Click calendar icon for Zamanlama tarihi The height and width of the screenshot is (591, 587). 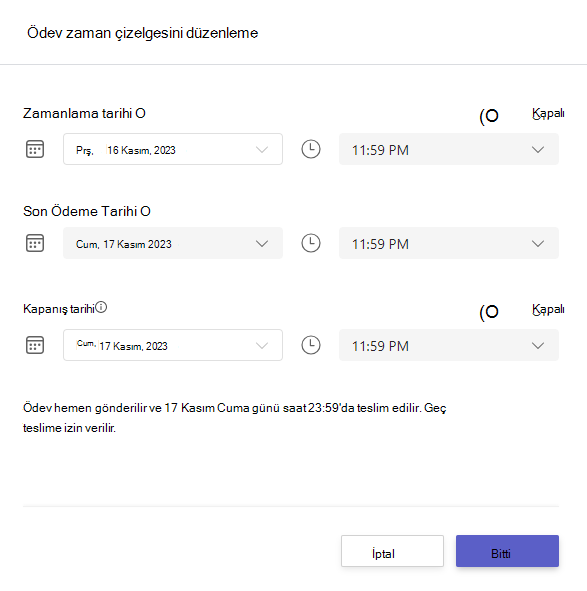[x=35, y=149]
